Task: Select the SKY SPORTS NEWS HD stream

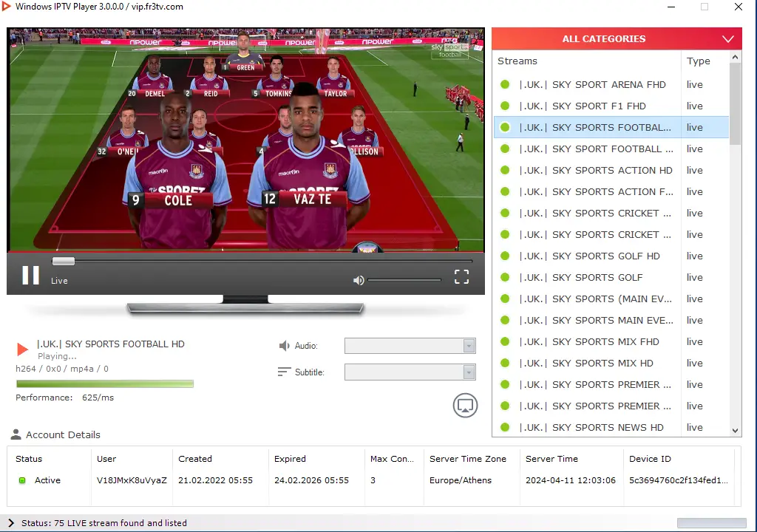Action: tap(611, 427)
